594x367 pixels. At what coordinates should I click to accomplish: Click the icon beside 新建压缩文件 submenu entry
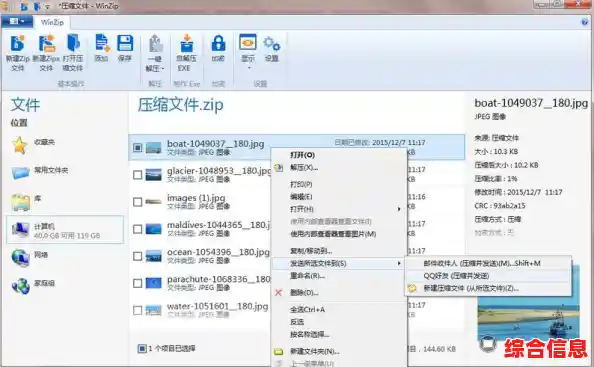pyautogui.click(x=412, y=288)
